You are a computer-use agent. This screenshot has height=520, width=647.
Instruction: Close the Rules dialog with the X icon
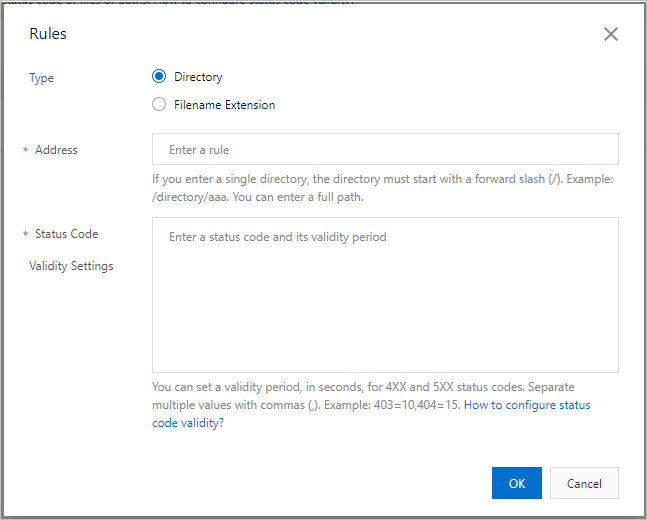pos(611,34)
